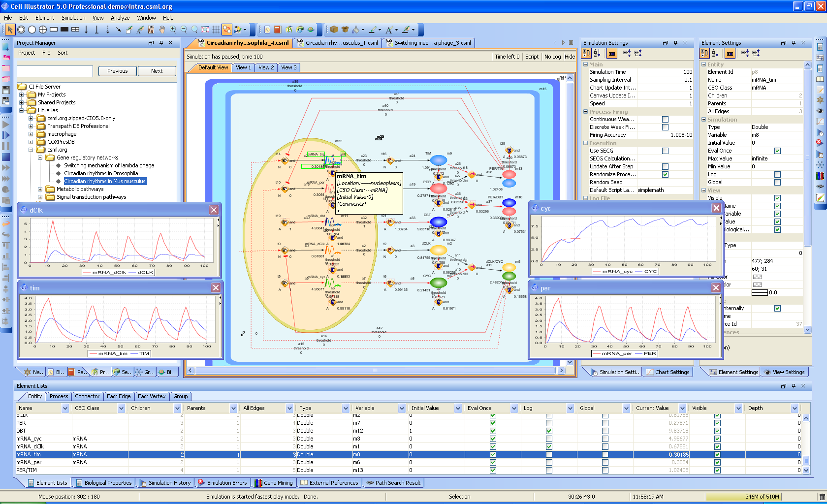This screenshot has height=504, width=827.
Task: Click the Project Manager search input field
Action: [x=55, y=71]
